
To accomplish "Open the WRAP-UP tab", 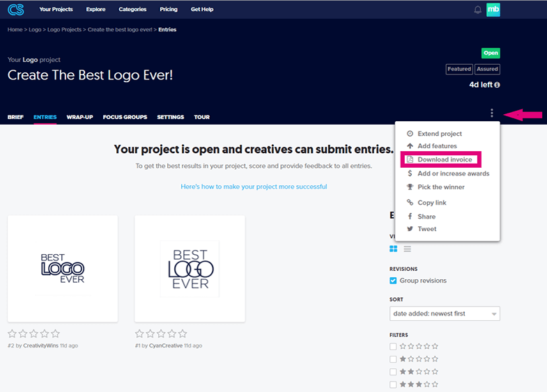I will point(79,117).
